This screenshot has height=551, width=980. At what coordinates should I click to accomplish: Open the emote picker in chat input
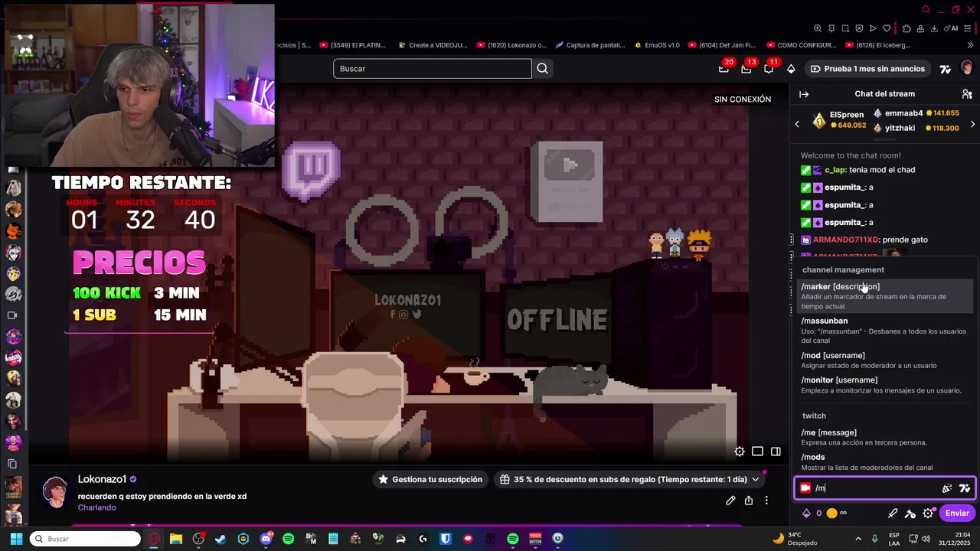(947, 488)
